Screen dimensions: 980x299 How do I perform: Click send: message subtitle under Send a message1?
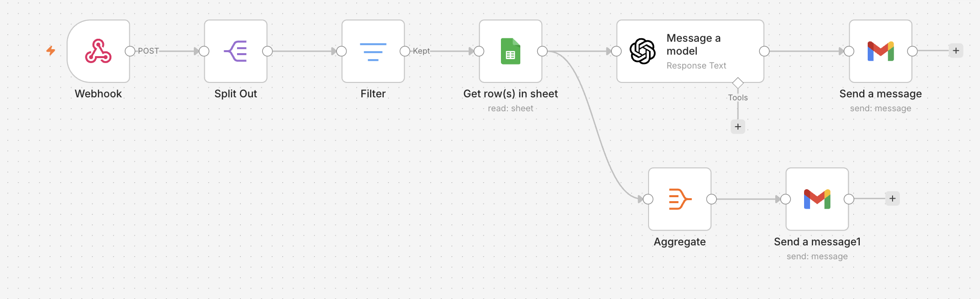[817, 256]
